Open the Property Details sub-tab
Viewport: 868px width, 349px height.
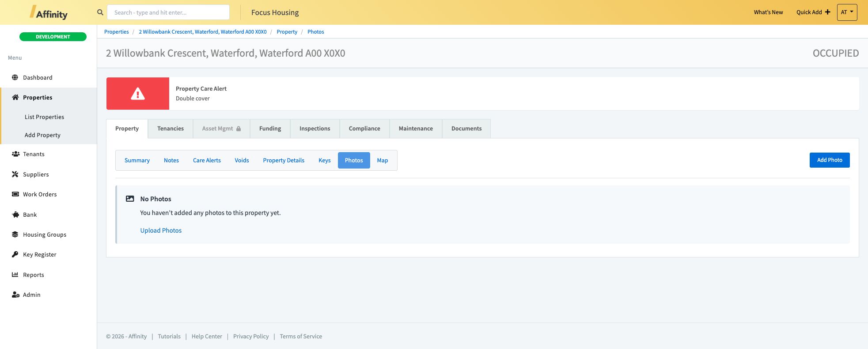[x=284, y=161]
